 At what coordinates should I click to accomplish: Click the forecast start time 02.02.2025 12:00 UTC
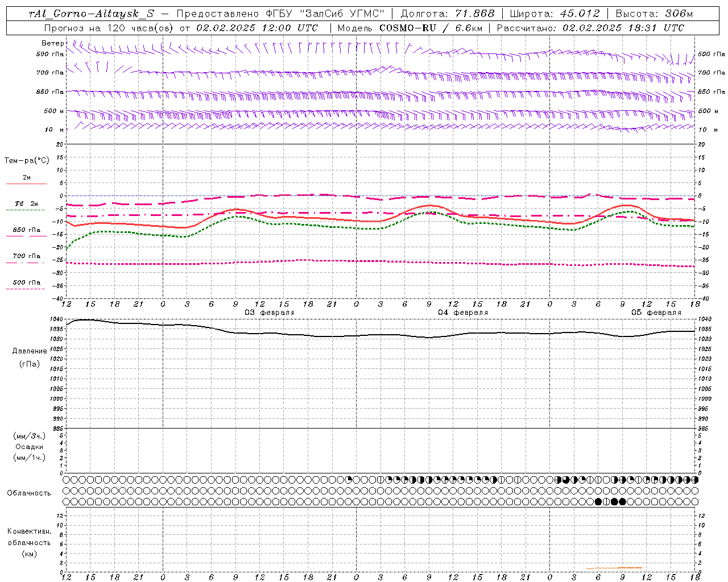[257, 28]
